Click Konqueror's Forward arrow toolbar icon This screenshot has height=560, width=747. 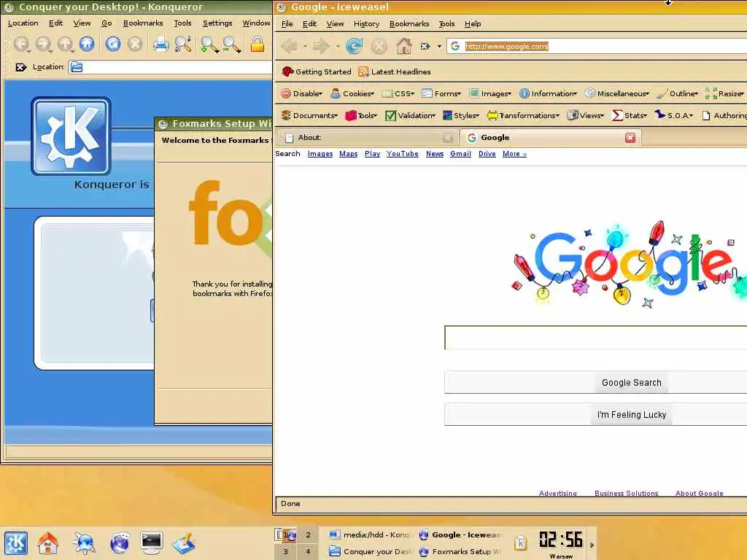click(x=43, y=44)
